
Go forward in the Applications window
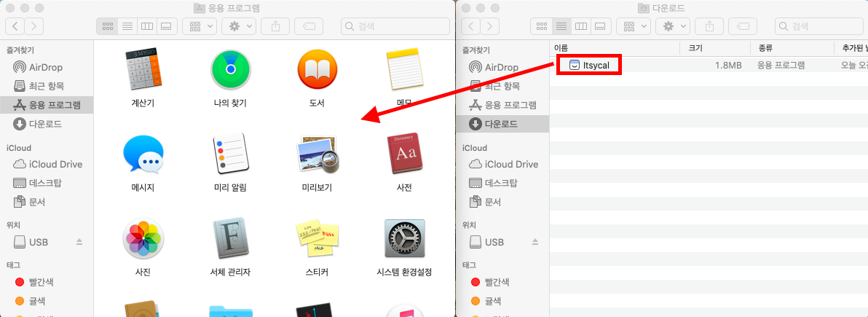click(33, 26)
